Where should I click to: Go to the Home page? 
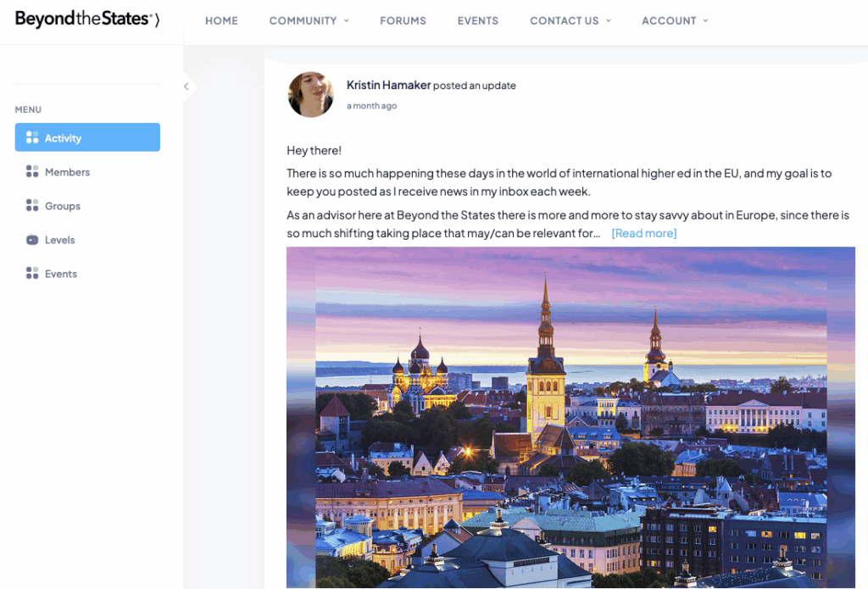click(x=221, y=20)
